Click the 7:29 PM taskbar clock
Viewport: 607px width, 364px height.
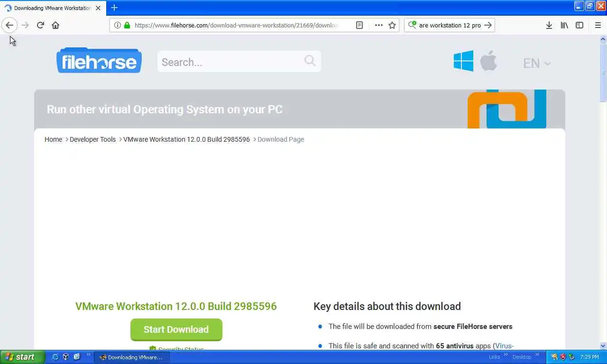(x=589, y=357)
